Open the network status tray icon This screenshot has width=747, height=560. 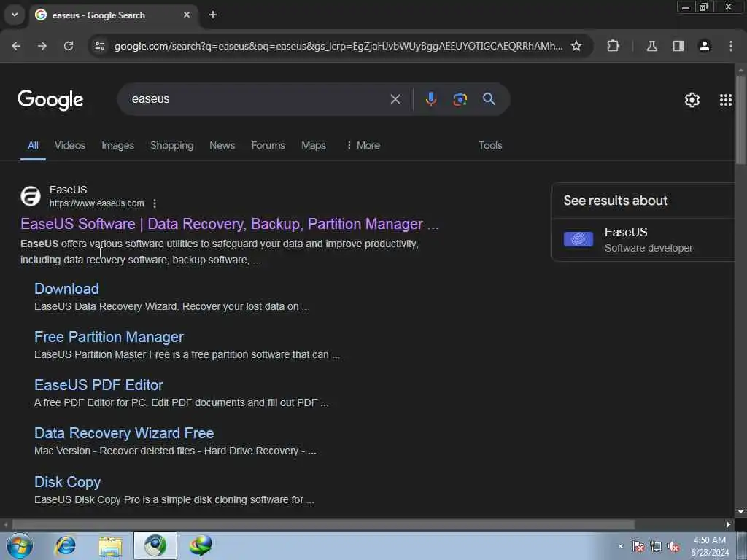[656, 546]
